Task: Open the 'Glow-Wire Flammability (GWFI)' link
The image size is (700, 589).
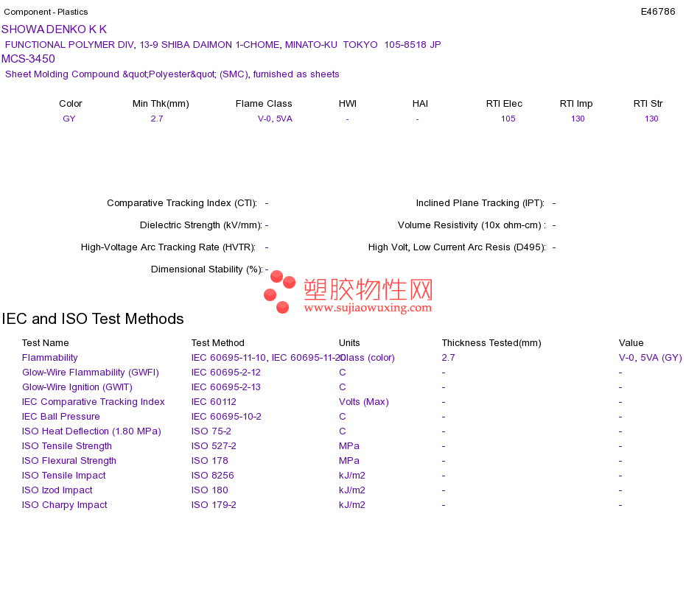Action: point(91,373)
